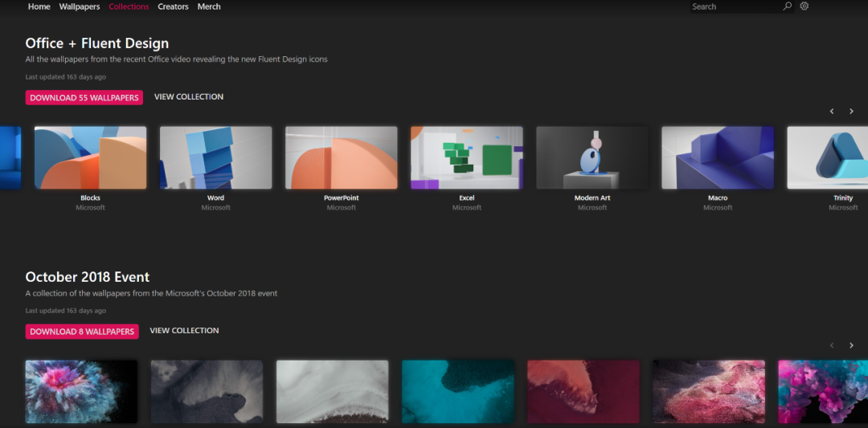View the Office + Fluent Design collection
Screen dimensions: 868x428
(x=189, y=97)
